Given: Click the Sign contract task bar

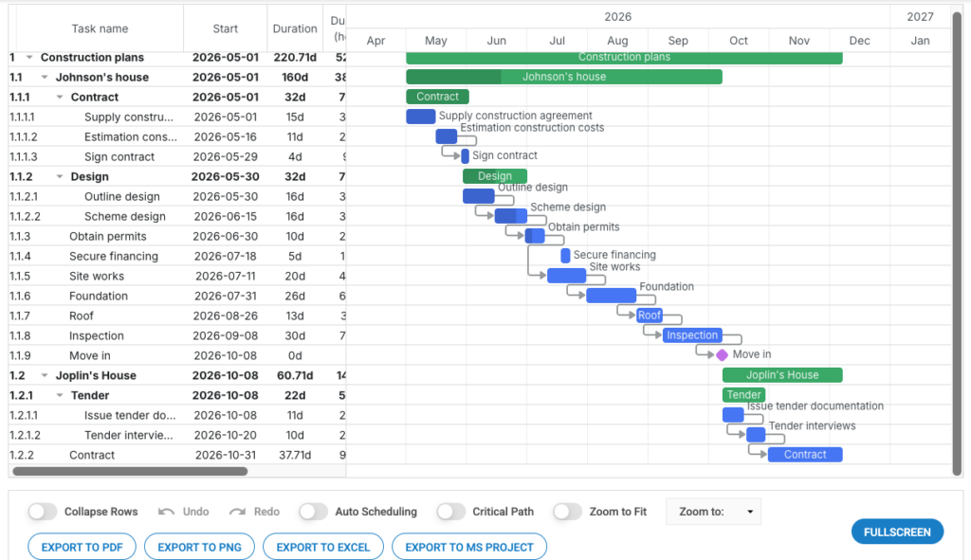Looking at the screenshot, I should point(465,156).
